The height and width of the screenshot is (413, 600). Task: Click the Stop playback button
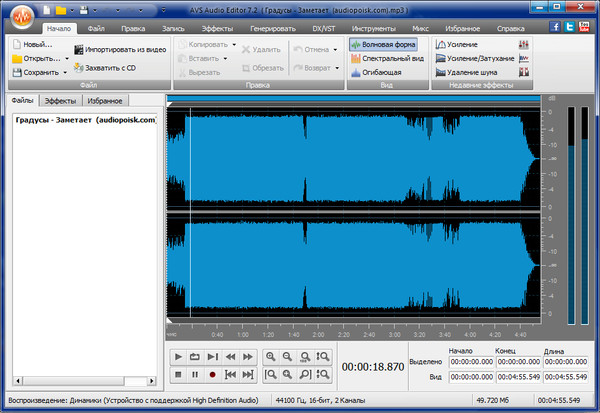click(x=177, y=375)
